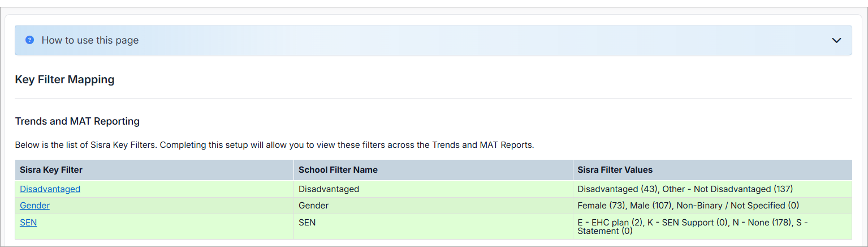Select the Disadvantaged school filter name cell
This screenshot has height=247, width=868.
[329, 189]
